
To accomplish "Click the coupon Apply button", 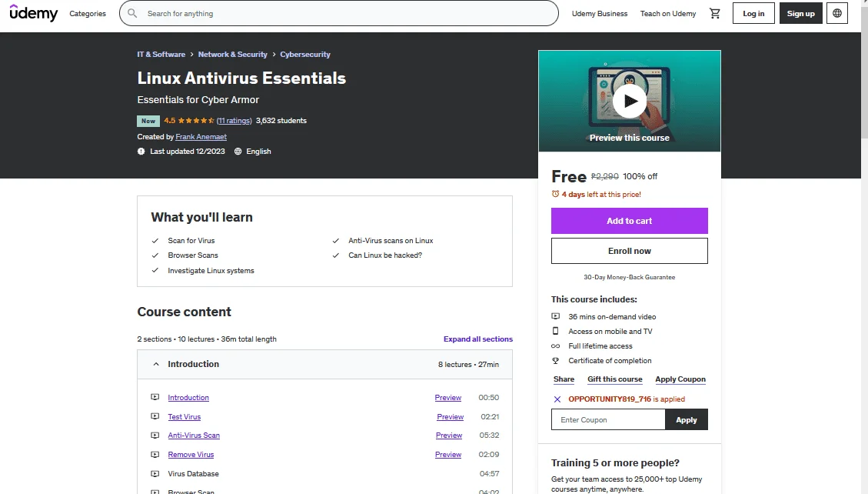I will [x=686, y=420].
